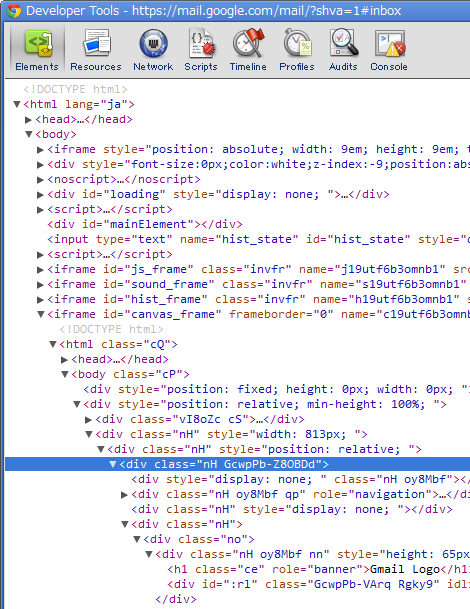Expand the noscript node

point(40,179)
